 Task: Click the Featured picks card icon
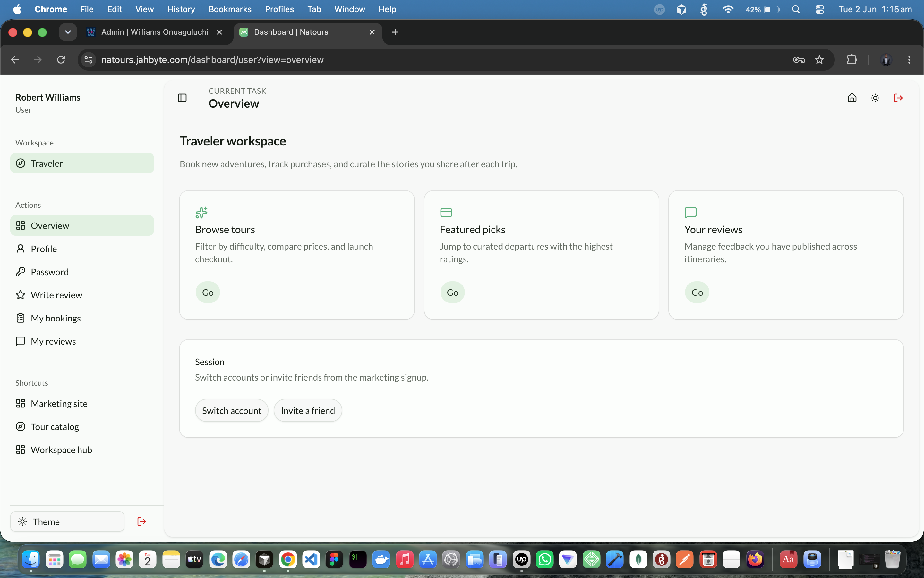446,212
